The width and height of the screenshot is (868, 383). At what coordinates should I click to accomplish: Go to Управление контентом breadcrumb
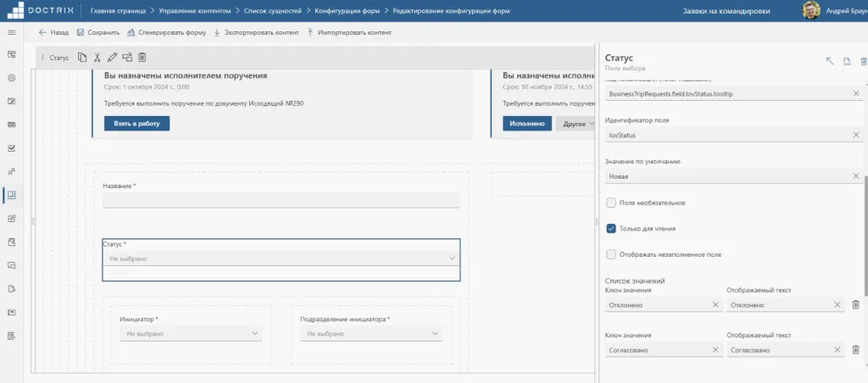pyautogui.click(x=194, y=10)
